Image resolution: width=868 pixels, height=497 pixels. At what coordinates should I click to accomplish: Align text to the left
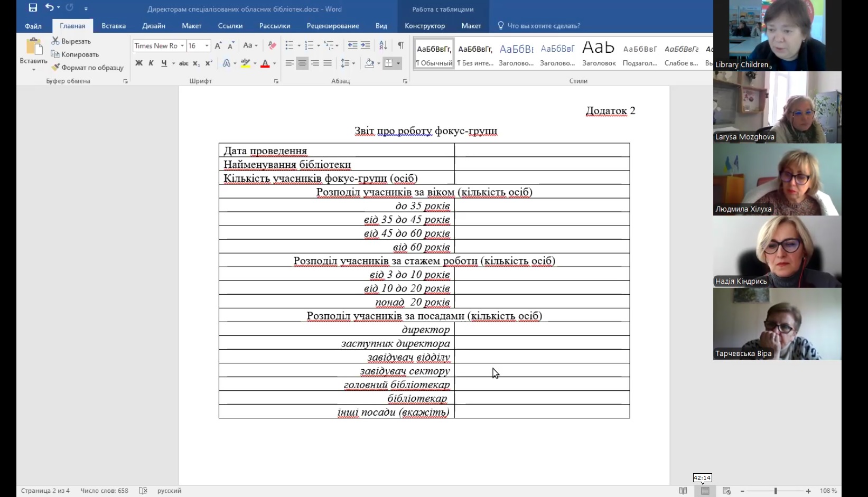tap(290, 63)
